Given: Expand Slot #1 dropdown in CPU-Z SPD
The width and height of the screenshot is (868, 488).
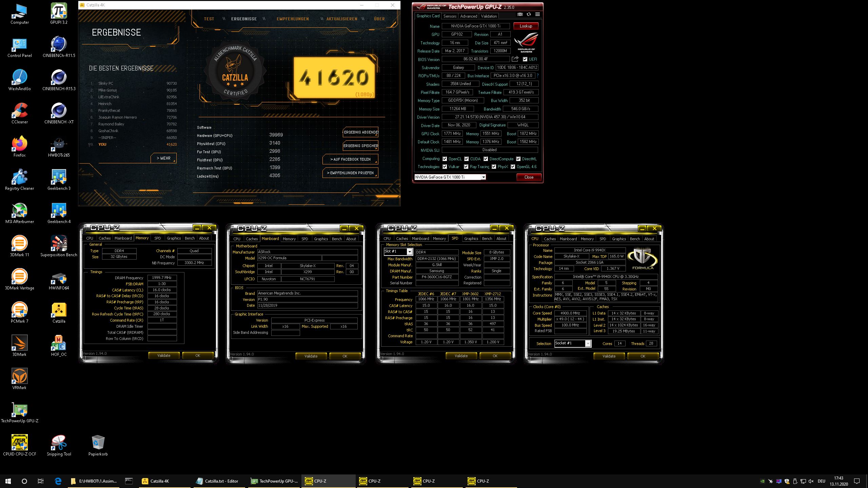Looking at the screenshot, I should click(410, 251).
